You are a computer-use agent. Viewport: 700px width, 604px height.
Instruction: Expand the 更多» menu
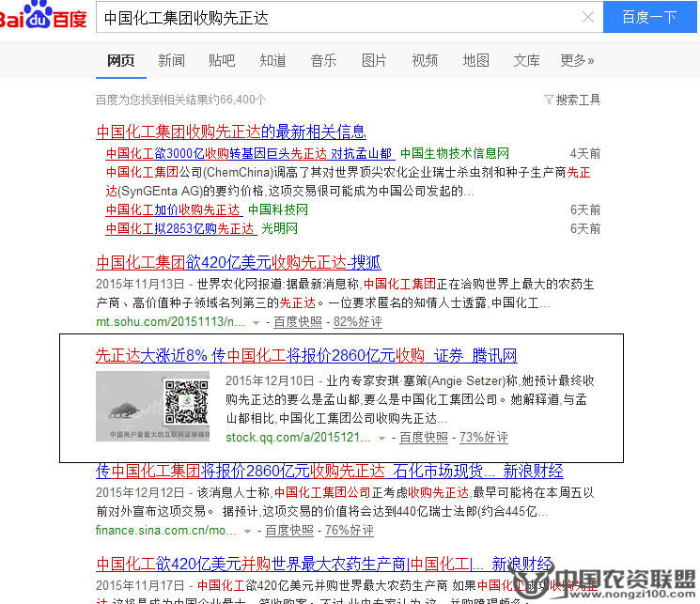click(x=577, y=60)
